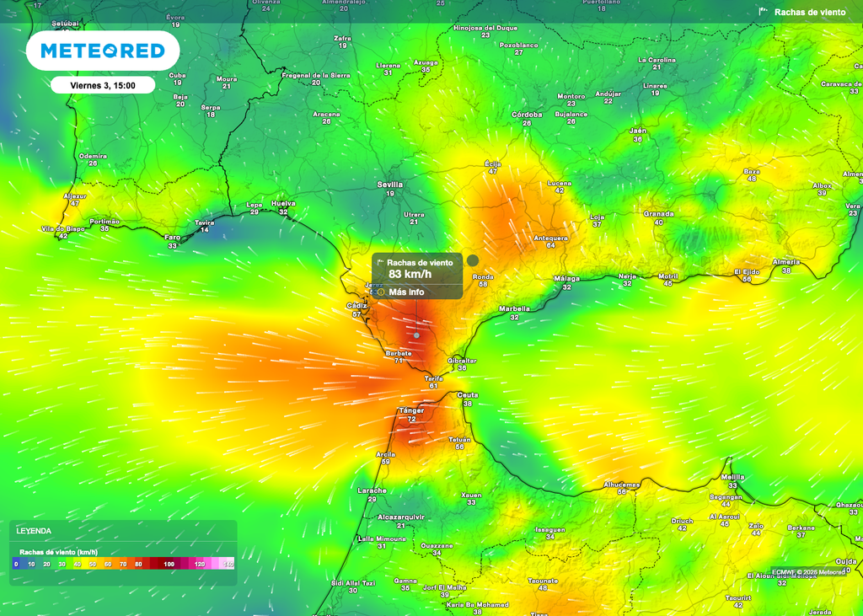Image resolution: width=863 pixels, height=616 pixels.
Task: Click the Almería city label
Action: tap(786, 262)
